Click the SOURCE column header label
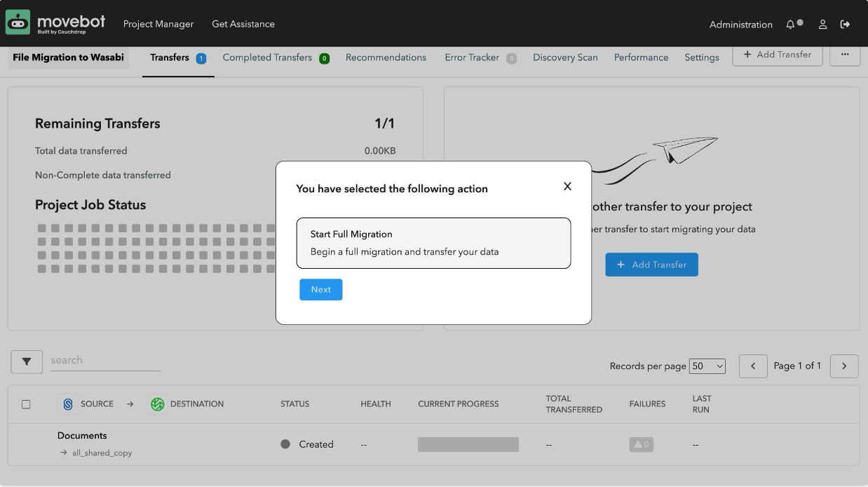 pos(97,404)
